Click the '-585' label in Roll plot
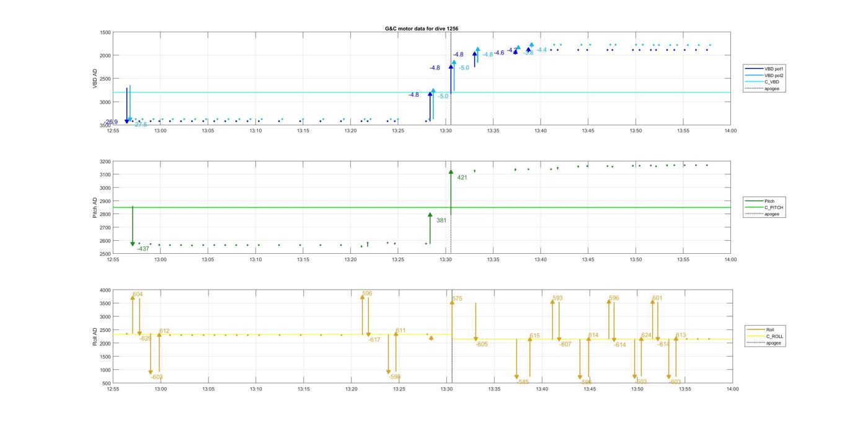 pyautogui.click(x=523, y=382)
